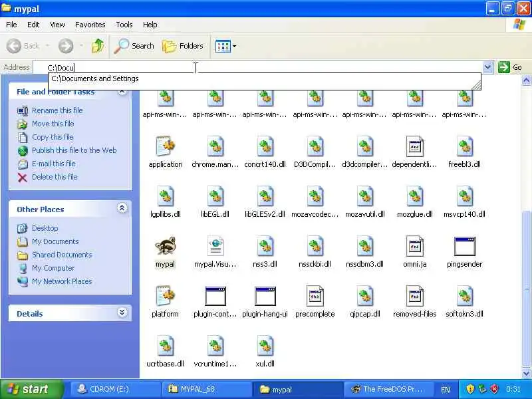Collapse the File and Folder Tasks panel
The width and height of the screenshot is (532, 399).
point(122,91)
